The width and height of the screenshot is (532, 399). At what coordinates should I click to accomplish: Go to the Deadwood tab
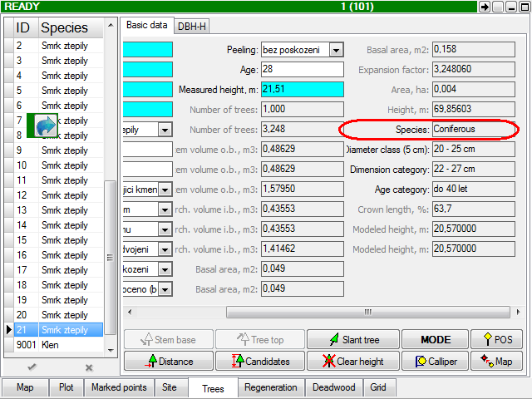click(334, 387)
